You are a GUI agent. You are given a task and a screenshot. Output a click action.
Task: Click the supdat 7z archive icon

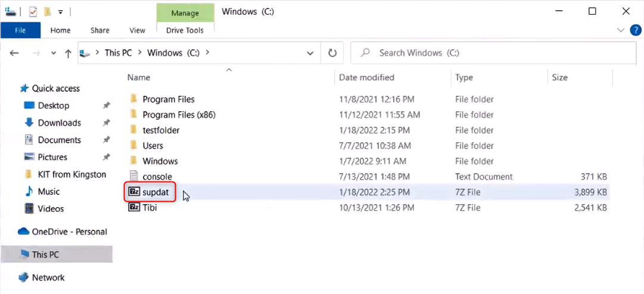tap(134, 192)
